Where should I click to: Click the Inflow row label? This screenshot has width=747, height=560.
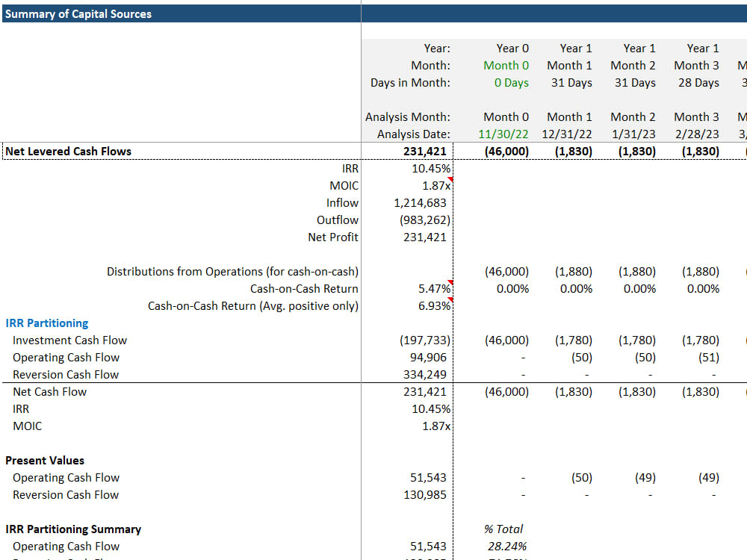pos(342,203)
